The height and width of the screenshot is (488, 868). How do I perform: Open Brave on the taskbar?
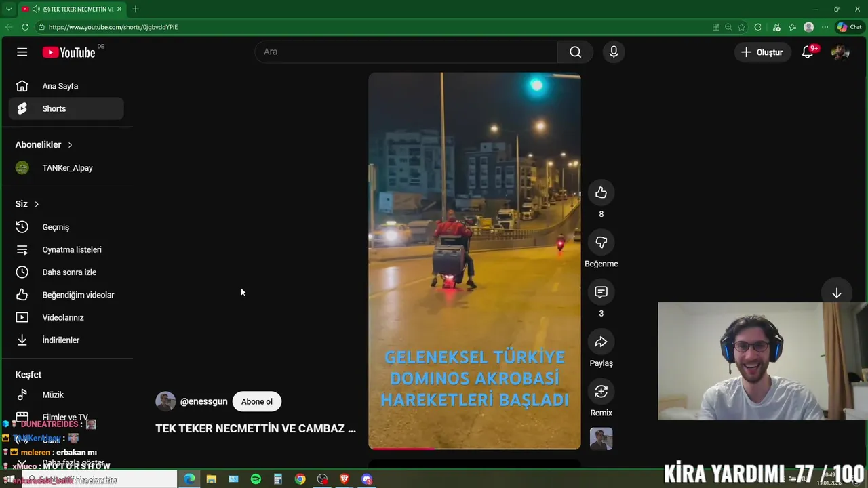(344, 479)
